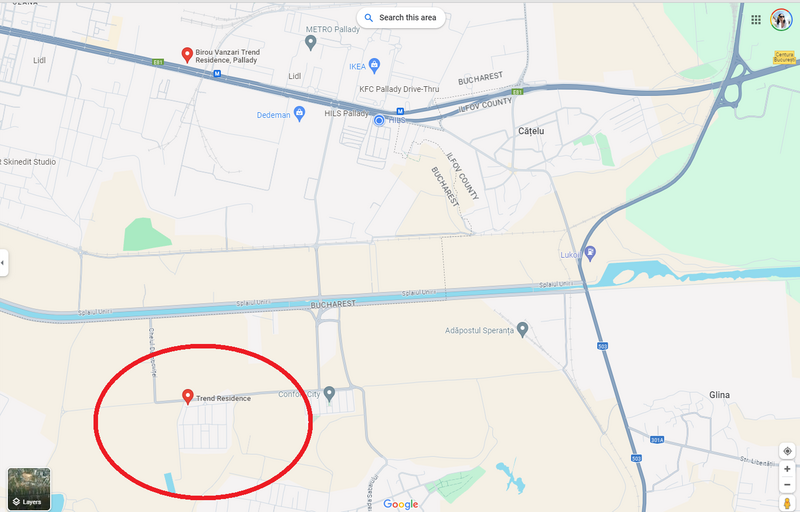The image size is (800, 512).
Task: Open the Google apps grid
Action: [x=756, y=20]
